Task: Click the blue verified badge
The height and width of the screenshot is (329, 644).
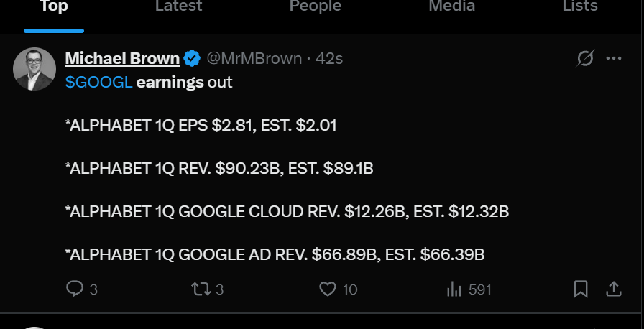Action: click(x=192, y=59)
